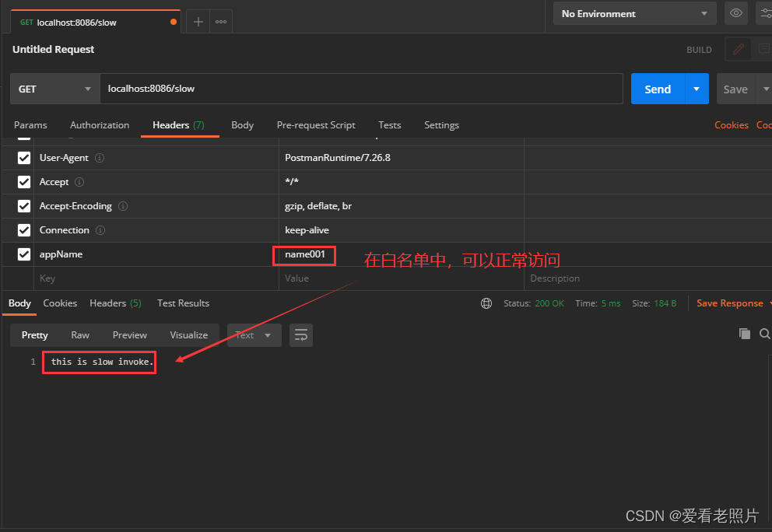
Task: Uncheck the appName header checkbox
Action: 24,254
